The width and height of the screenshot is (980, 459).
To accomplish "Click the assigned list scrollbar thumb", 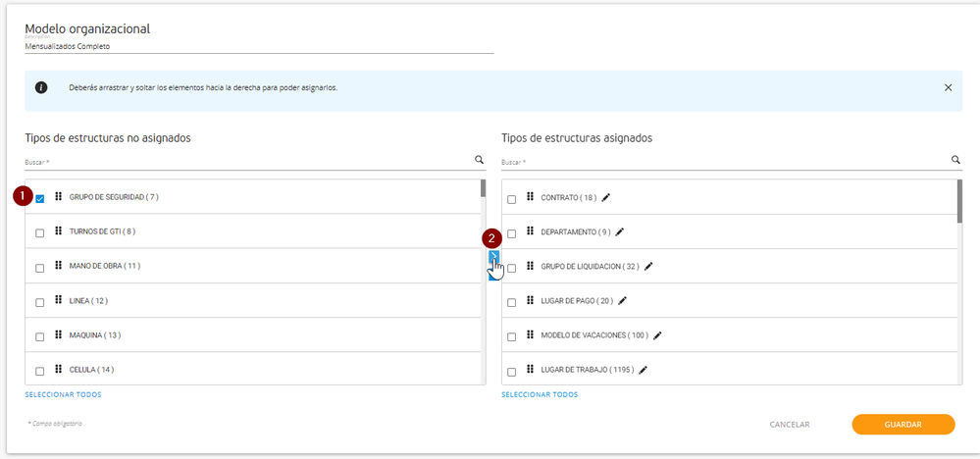I will 959,201.
